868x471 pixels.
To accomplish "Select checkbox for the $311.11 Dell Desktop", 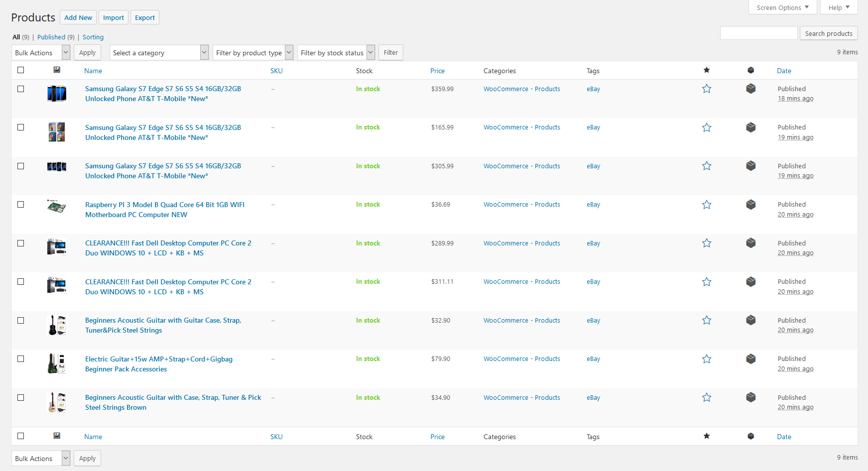I will [20, 282].
